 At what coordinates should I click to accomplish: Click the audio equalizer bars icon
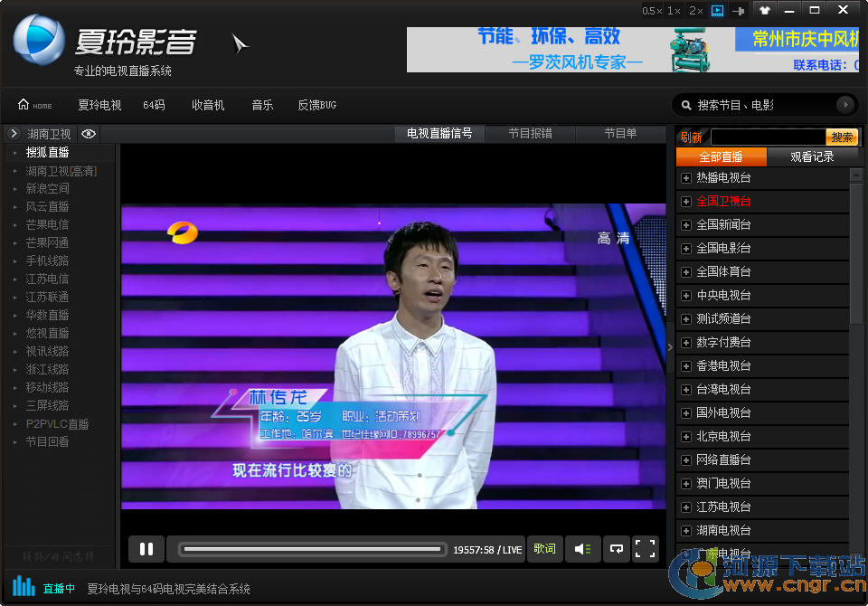click(x=24, y=585)
